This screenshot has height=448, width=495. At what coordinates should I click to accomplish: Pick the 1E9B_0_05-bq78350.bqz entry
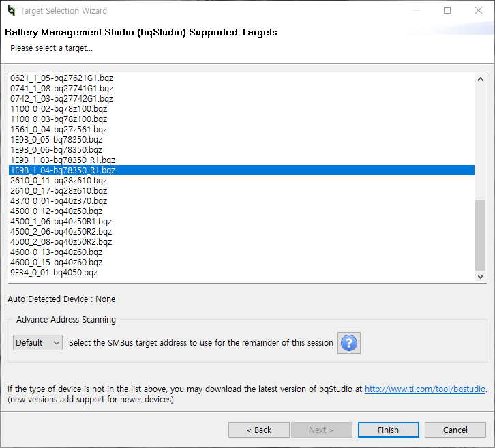[x=241, y=140]
